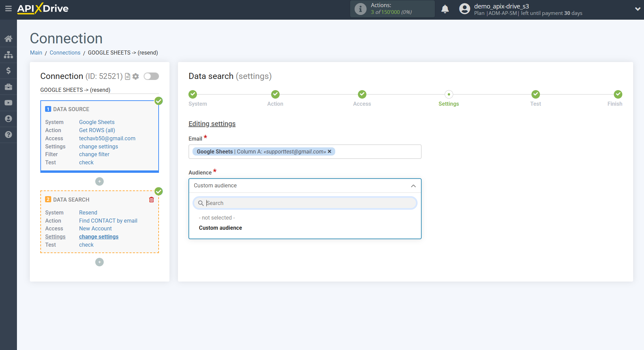644x350 pixels.
Task: Click the home icon in the sidebar
Action: pyautogui.click(x=8, y=39)
